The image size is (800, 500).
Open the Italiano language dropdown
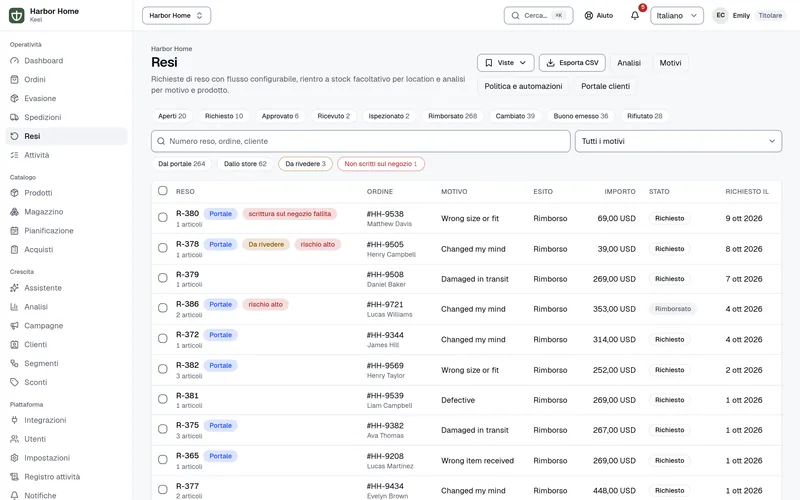coord(677,15)
